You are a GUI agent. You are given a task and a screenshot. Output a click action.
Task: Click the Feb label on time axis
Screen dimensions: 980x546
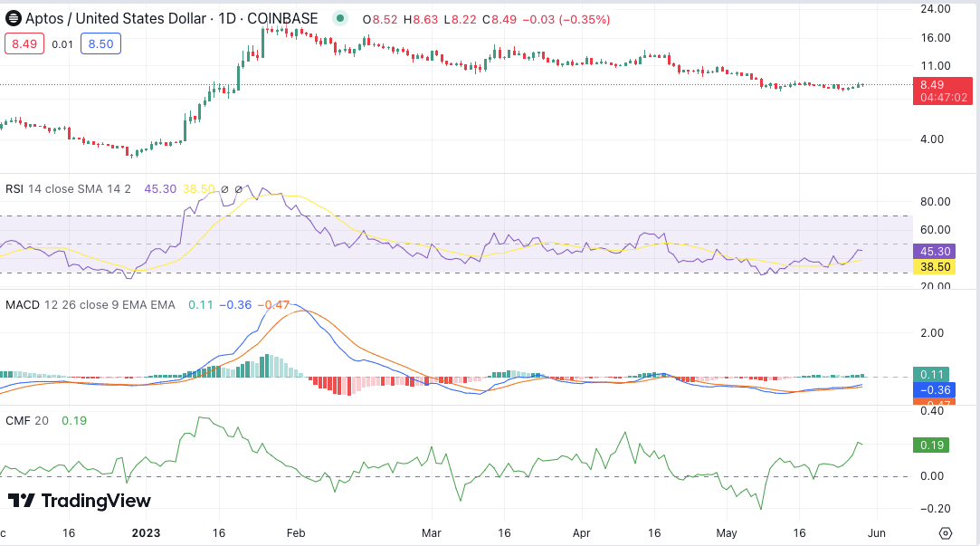(x=296, y=532)
